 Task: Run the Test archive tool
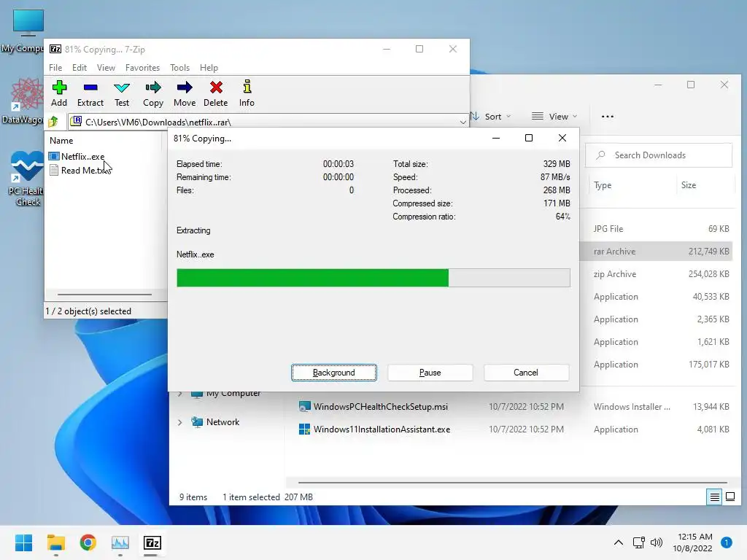pyautogui.click(x=122, y=93)
